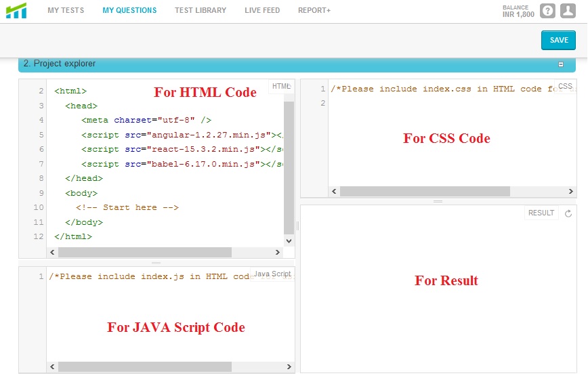588x382 pixels.
Task: Click the CSS editor horizontal scrollbar
Action: pyautogui.click(x=425, y=192)
